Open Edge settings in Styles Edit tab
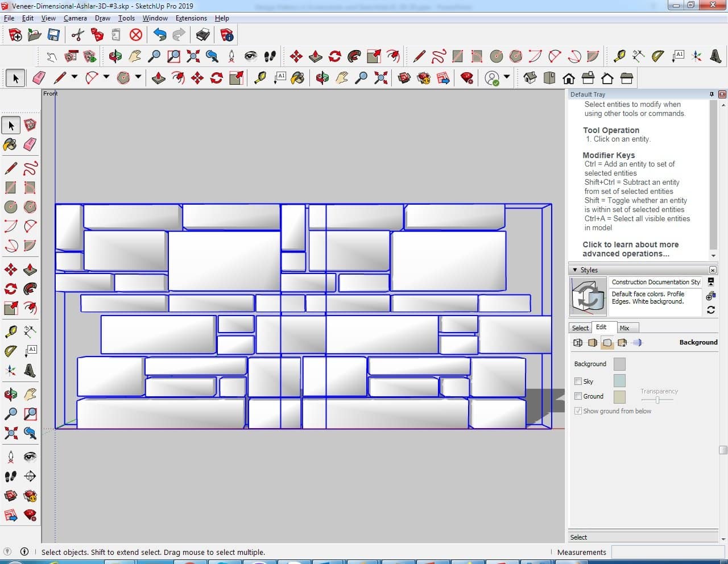 [578, 343]
